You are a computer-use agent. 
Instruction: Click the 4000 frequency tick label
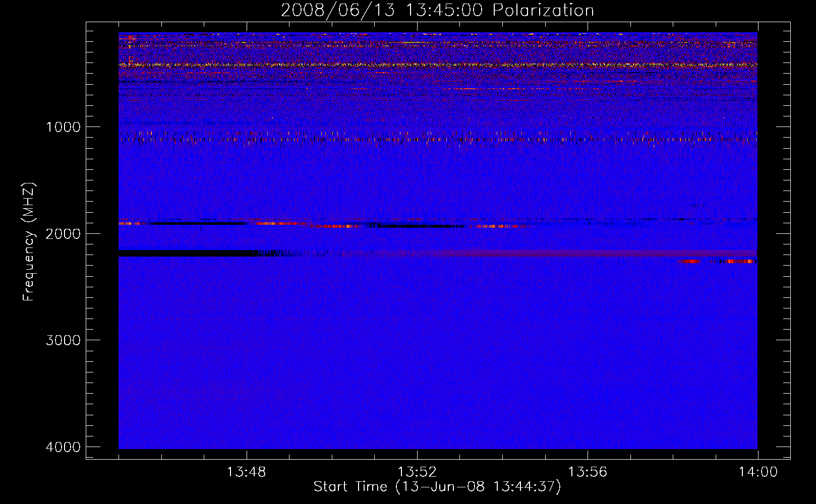tap(63, 447)
